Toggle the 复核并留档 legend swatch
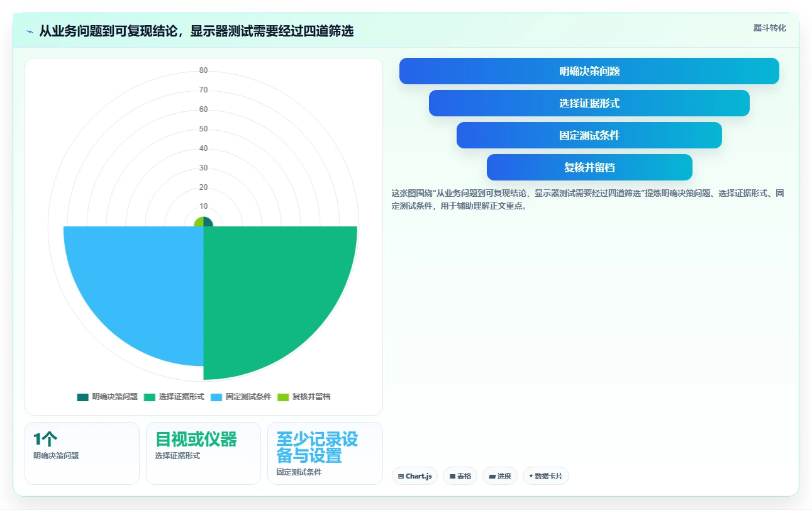Screen dimensions: 812x510 pyautogui.click(x=283, y=397)
